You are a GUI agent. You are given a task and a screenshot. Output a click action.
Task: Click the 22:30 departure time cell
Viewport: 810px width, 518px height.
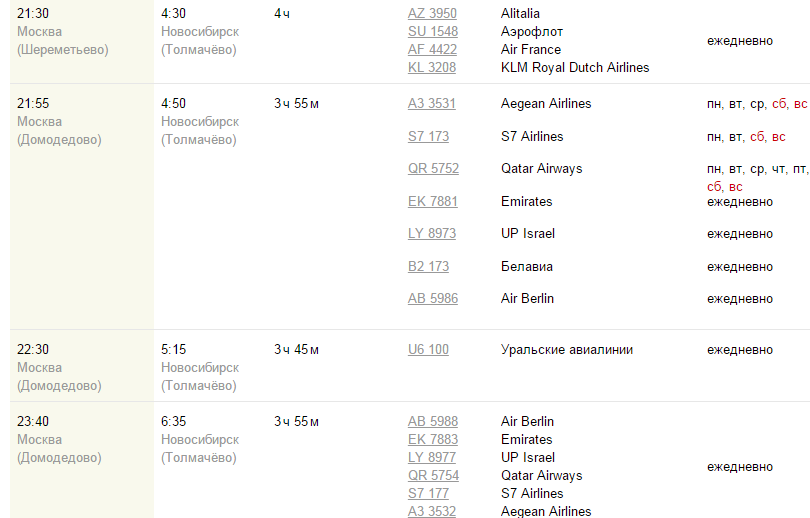click(x=33, y=350)
